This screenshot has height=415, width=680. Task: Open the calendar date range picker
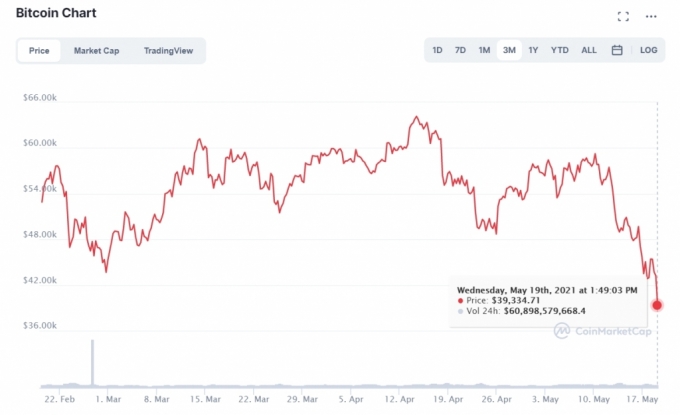coord(617,50)
